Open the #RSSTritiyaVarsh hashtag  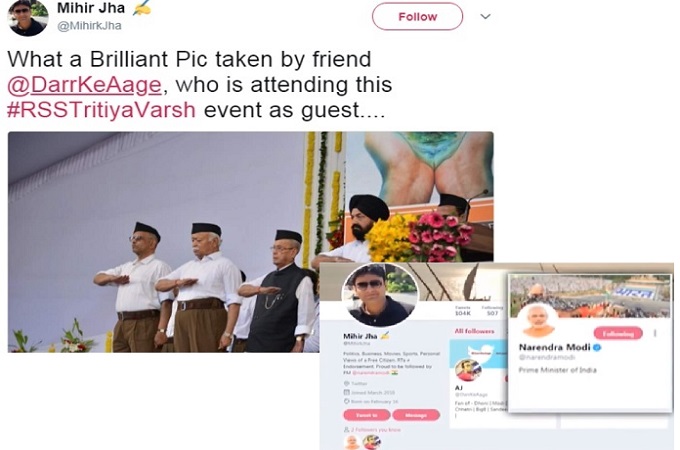(x=101, y=110)
